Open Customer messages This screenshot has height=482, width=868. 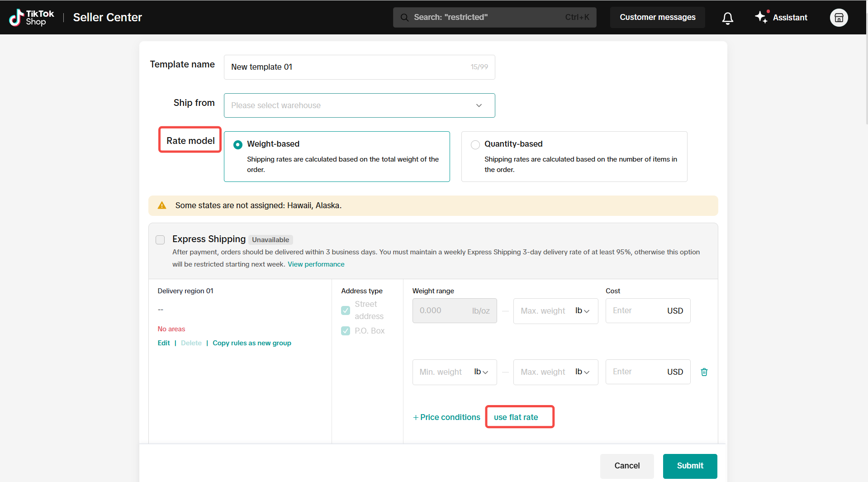(657, 18)
